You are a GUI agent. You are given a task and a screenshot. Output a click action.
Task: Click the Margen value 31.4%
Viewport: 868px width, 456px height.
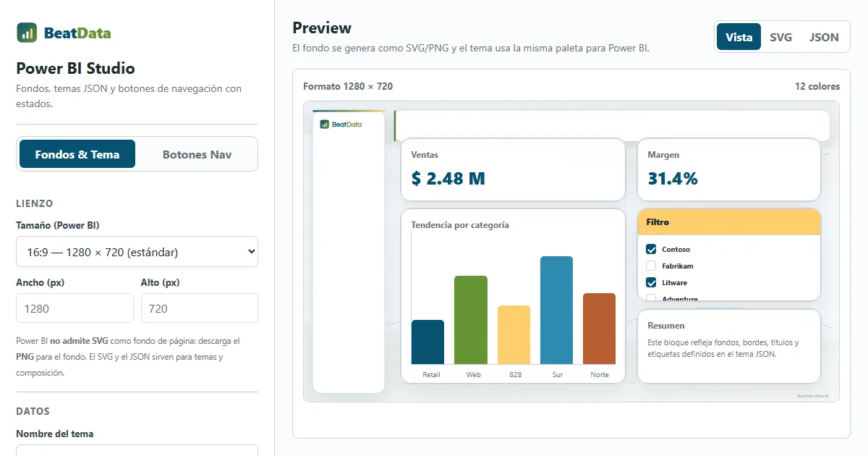click(673, 178)
